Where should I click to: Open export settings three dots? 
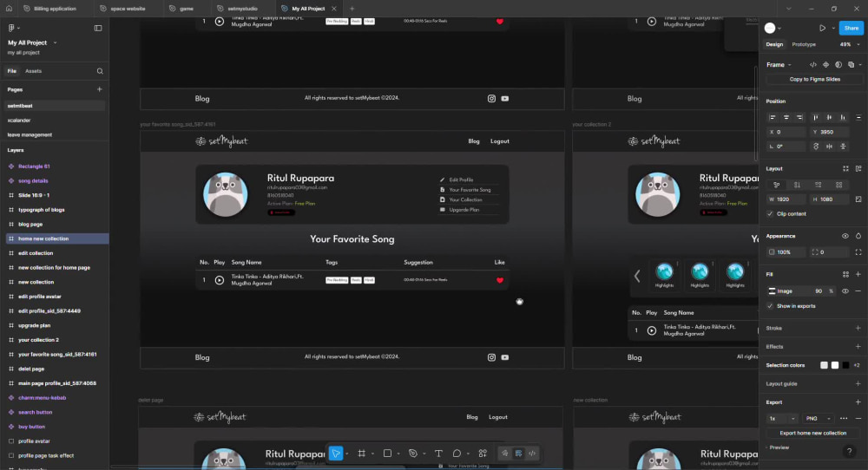click(x=843, y=419)
